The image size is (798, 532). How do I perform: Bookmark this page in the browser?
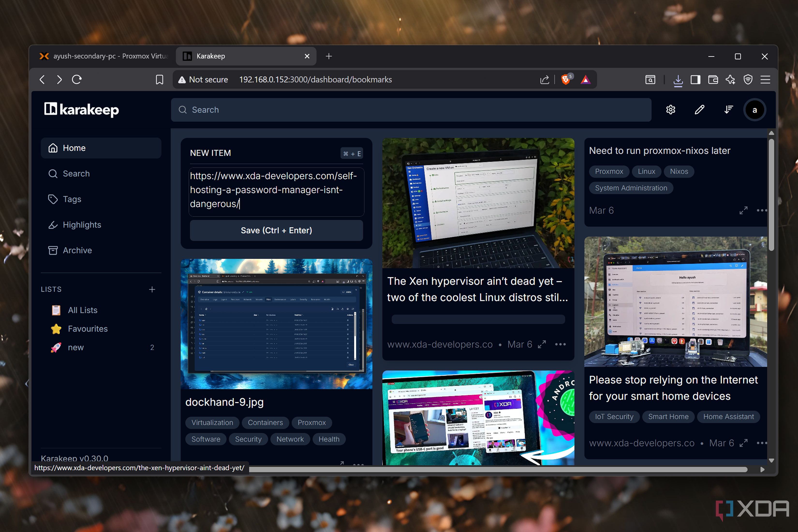[x=159, y=79]
